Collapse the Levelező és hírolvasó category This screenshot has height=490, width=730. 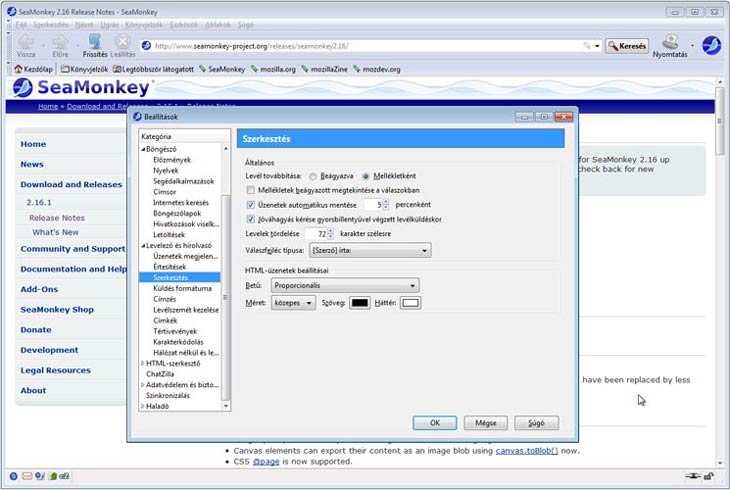[x=143, y=245]
